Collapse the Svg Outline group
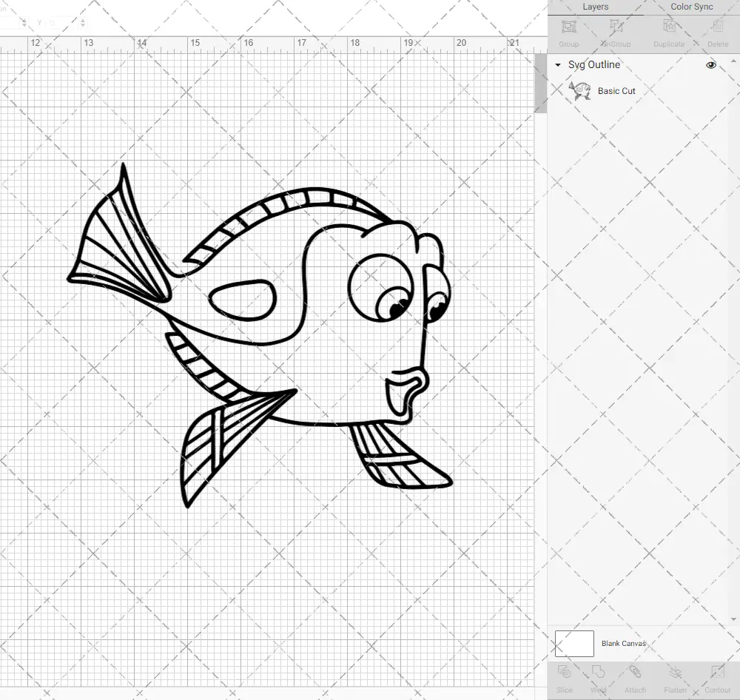Viewport: 740px width, 700px height. click(557, 65)
